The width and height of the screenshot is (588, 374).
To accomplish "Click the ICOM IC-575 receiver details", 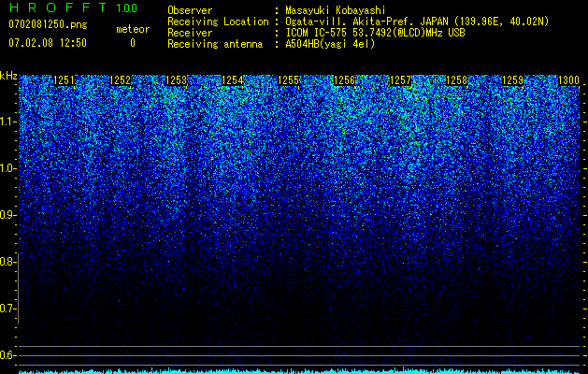I will coord(375,33).
